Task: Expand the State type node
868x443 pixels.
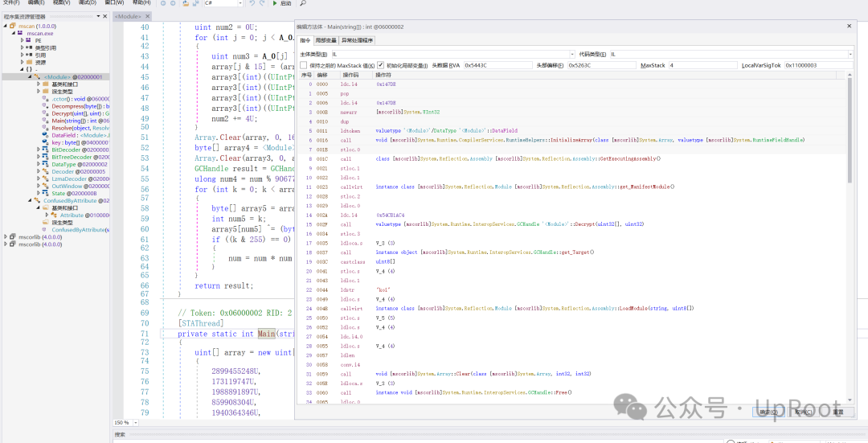Action: tap(39, 193)
